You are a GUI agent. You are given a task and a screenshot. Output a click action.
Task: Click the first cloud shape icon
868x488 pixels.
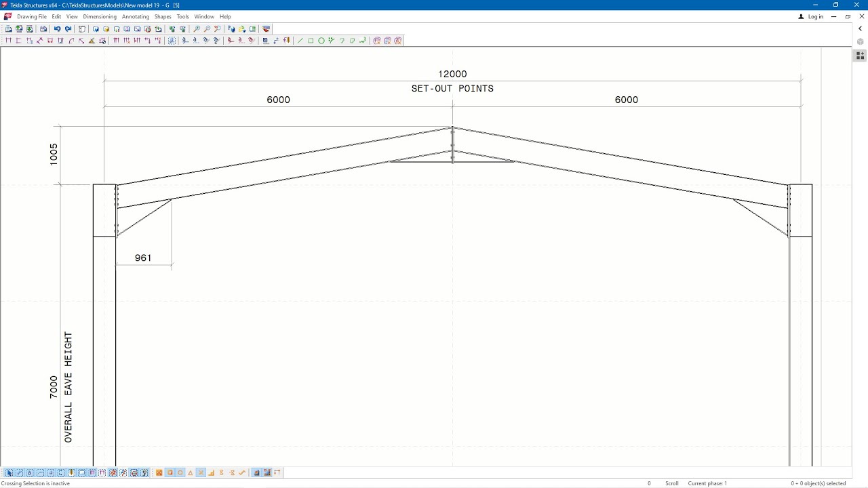coord(377,41)
